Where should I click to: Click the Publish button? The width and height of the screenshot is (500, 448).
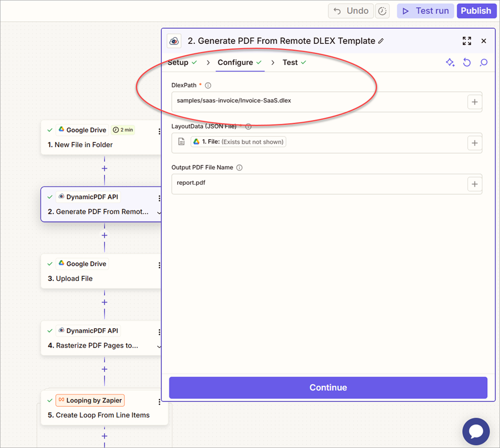tap(476, 11)
